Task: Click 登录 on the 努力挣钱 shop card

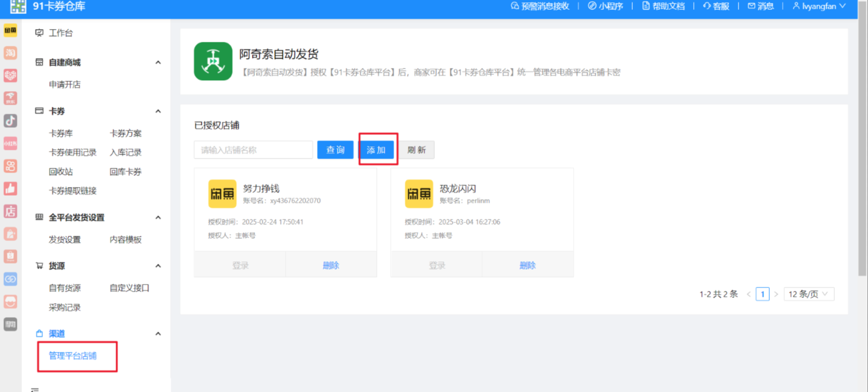Action: (x=240, y=265)
